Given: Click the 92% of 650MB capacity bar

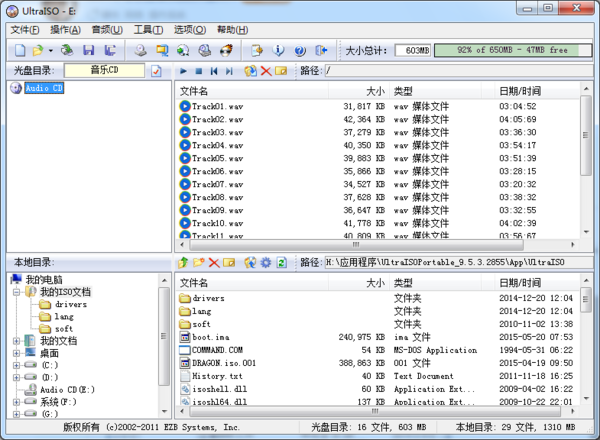Looking at the screenshot, I should [513, 50].
